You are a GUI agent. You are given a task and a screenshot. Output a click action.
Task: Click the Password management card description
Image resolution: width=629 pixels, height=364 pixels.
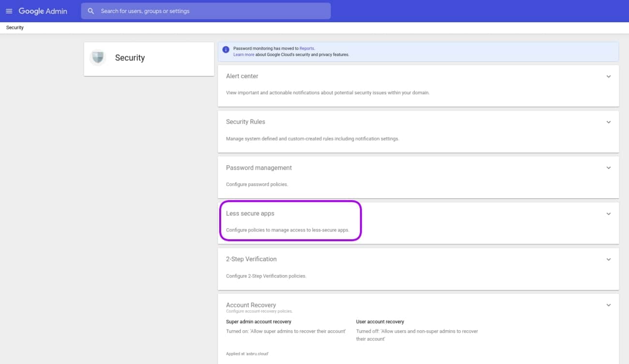tap(256, 184)
